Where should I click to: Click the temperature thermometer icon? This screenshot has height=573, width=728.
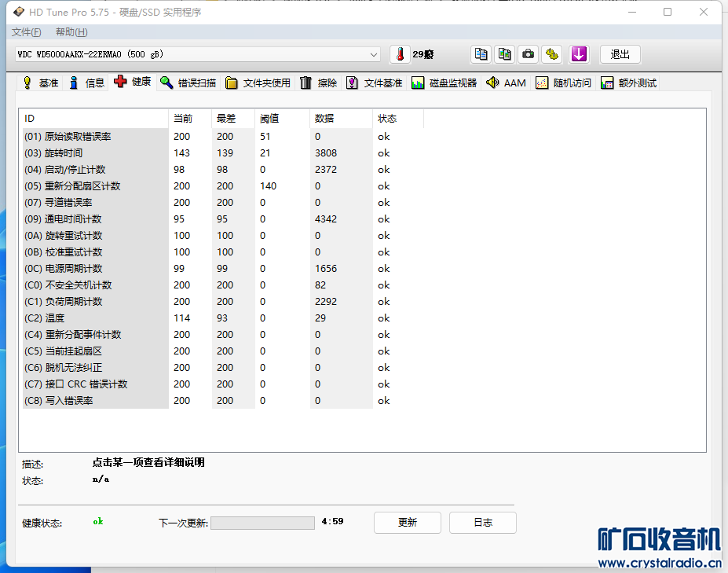tap(401, 54)
